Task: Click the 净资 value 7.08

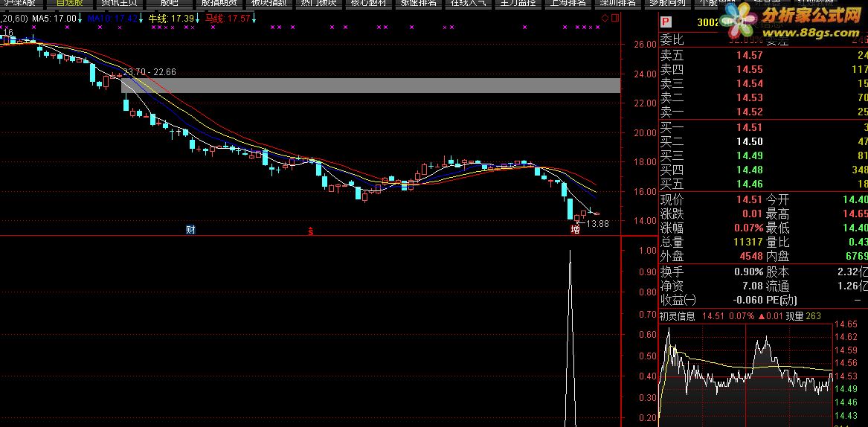Action: pyautogui.click(x=753, y=287)
